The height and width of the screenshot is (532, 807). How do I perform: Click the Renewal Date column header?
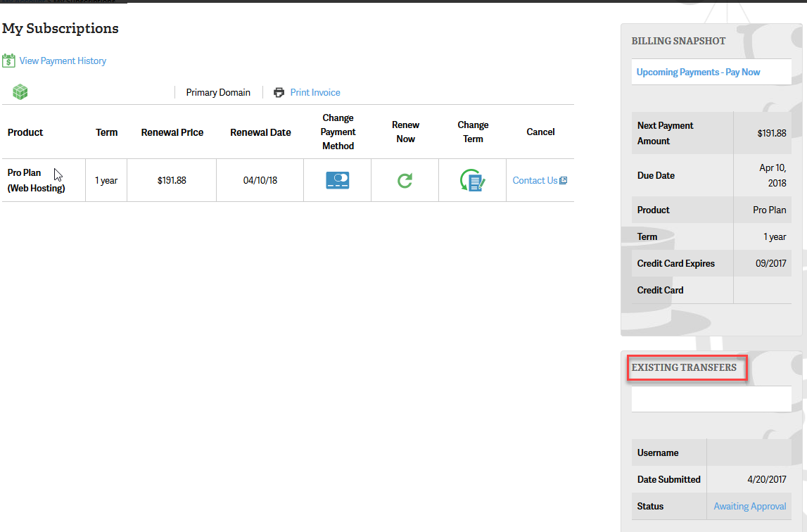(x=260, y=132)
